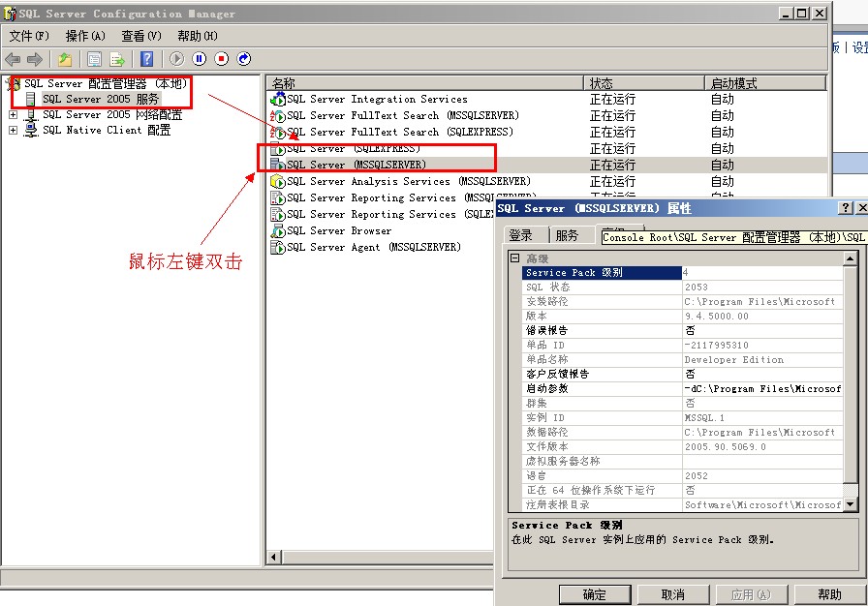Click the dialog's context help ? button
This screenshot has width=868, height=606.
[x=846, y=208]
